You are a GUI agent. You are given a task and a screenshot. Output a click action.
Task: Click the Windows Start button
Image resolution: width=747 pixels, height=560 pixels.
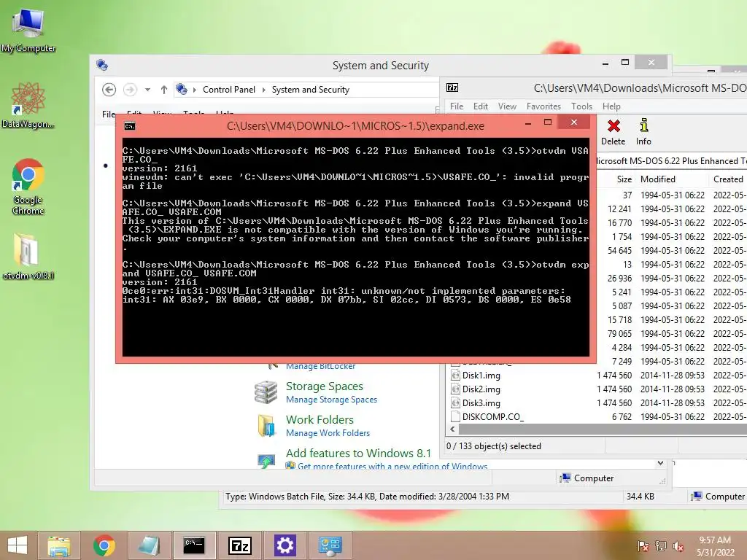(x=18, y=545)
